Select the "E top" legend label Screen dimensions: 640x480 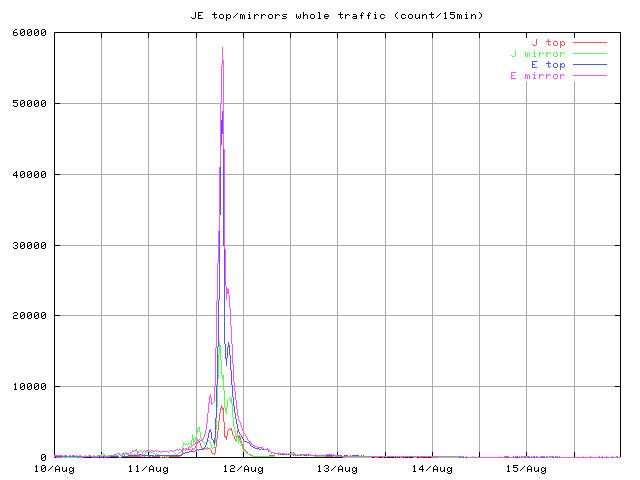548,65
